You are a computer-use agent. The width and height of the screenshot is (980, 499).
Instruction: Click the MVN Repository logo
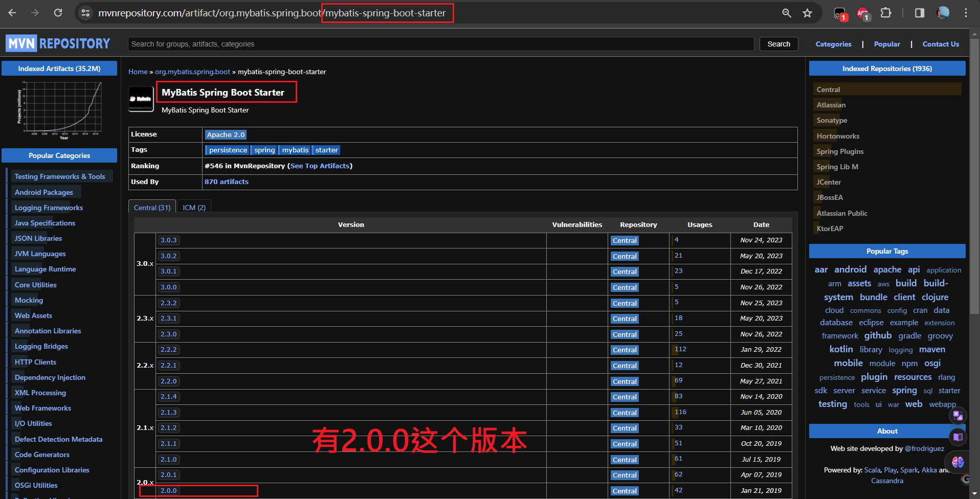[58, 43]
